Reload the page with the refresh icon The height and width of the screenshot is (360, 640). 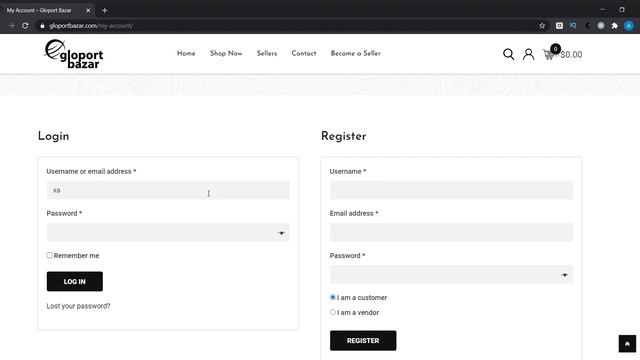25,26
